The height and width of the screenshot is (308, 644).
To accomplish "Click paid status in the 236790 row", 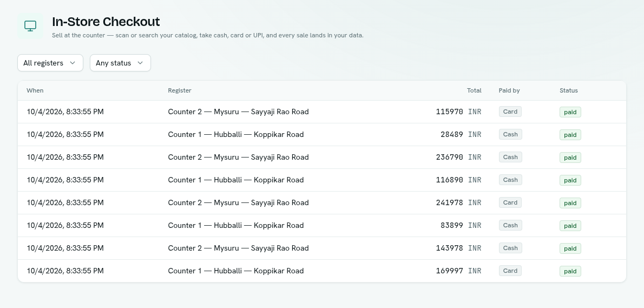I will click(x=570, y=158).
